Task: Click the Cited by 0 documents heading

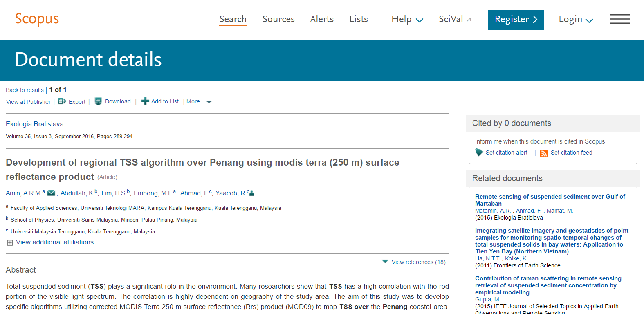Action: [x=512, y=123]
